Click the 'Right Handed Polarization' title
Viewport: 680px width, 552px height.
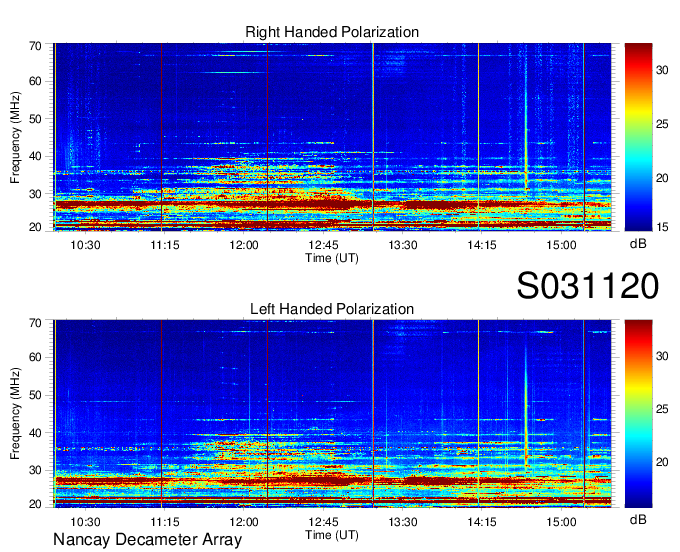pos(332,32)
